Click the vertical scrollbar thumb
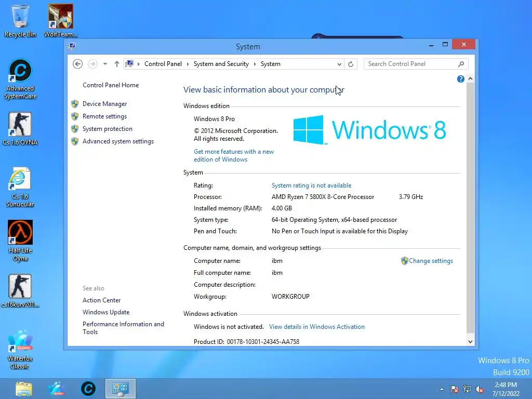532x399 pixels. pos(470,208)
